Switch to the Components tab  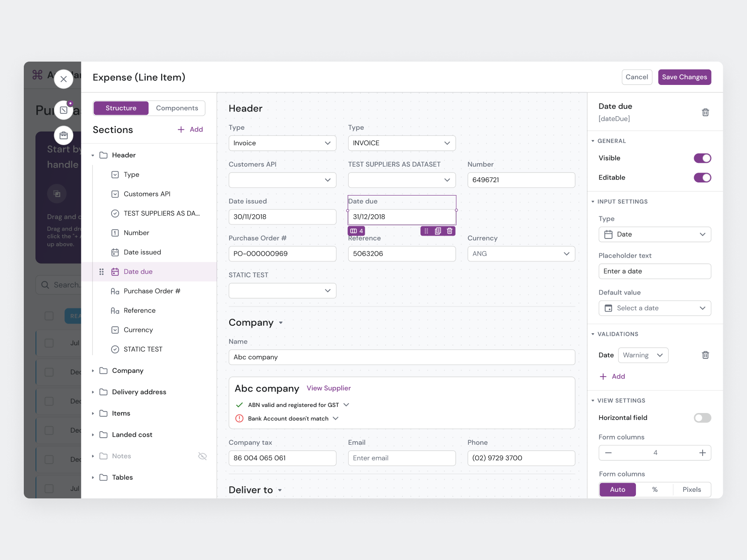coord(177,108)
